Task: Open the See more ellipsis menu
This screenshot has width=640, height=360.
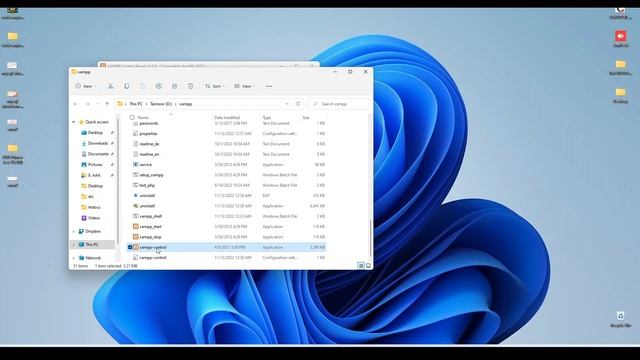Action: (269, 86)
